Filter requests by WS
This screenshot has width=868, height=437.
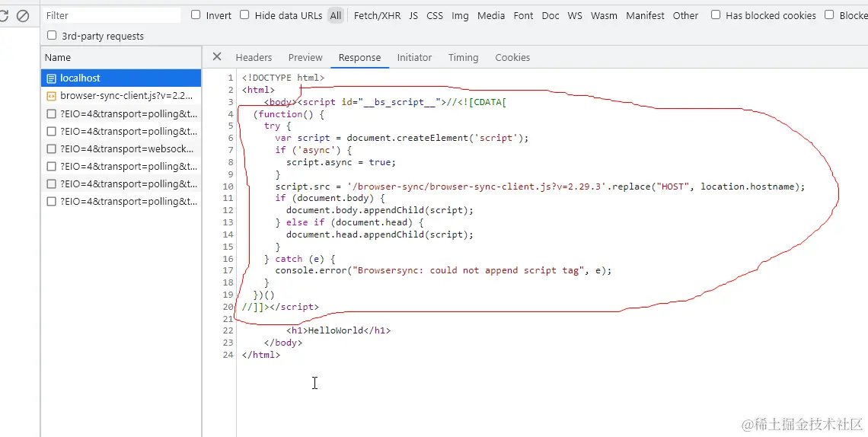(x=575, y=15)
